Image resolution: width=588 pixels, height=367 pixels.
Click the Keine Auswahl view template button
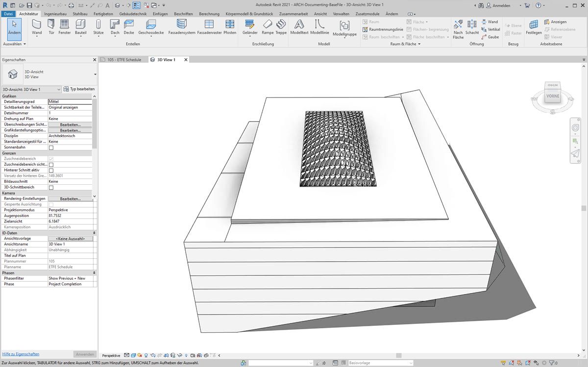click(71, 239)
